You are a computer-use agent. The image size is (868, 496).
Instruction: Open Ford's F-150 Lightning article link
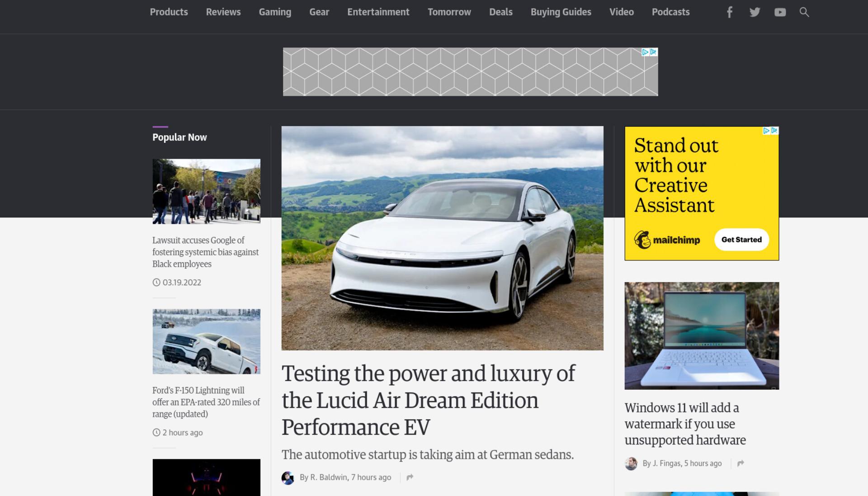pos(206,402)
